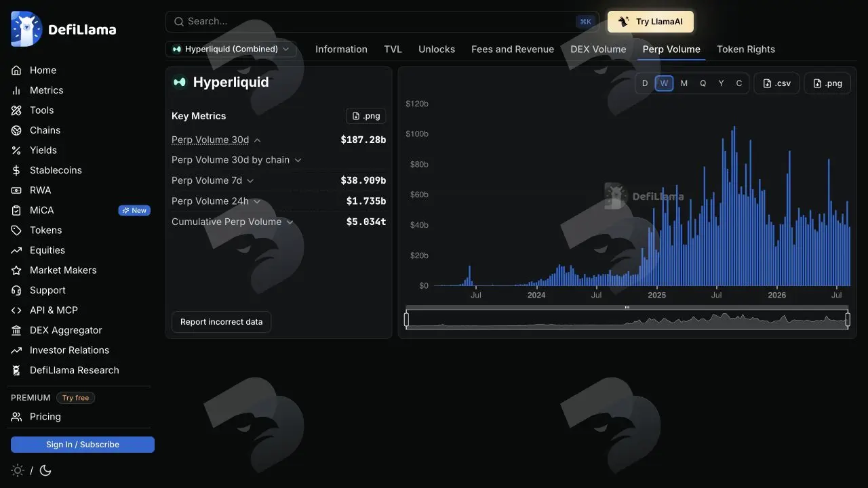
Task: Click the search magnifier icon
Action: 179,22
